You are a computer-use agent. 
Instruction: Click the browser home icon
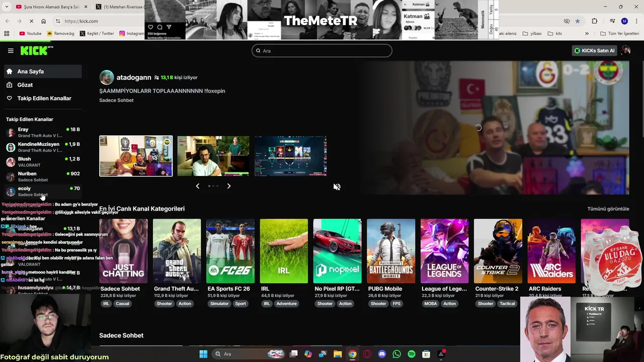coord(44,21)
